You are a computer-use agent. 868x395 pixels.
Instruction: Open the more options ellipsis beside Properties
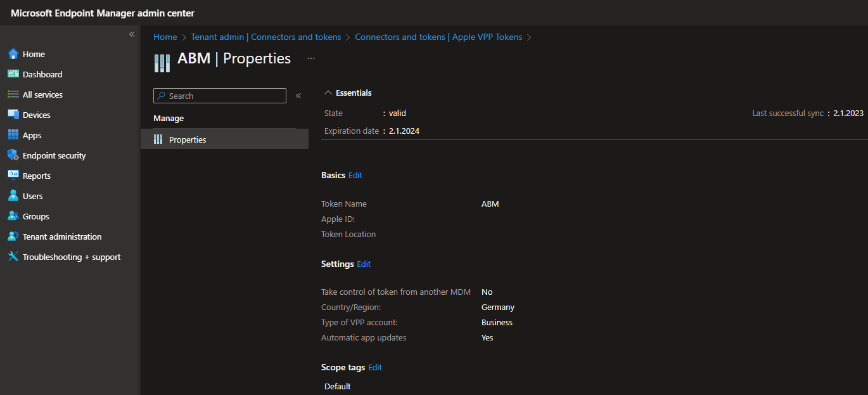[x=311, y=58]
